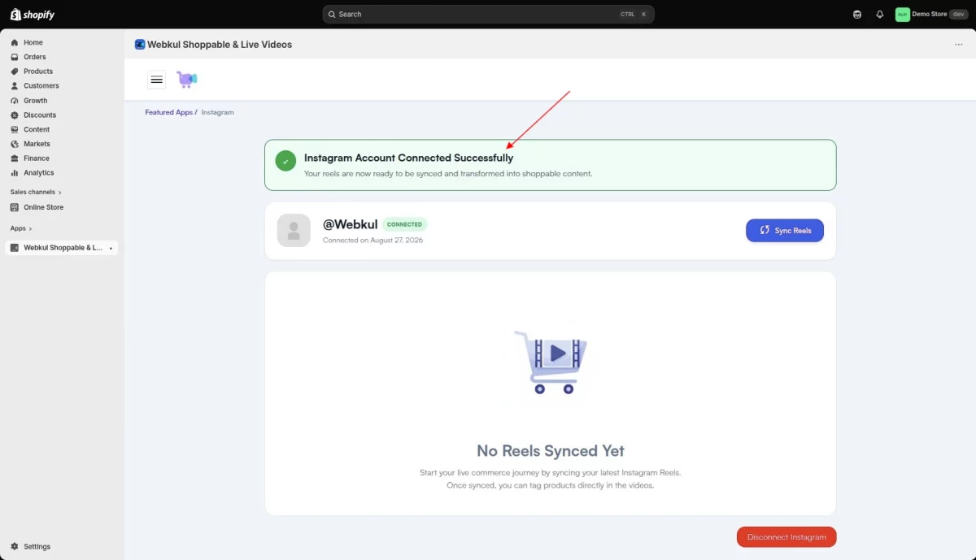Click the Content icon in sidebar

pyautogui.click(x=15, y=129)
